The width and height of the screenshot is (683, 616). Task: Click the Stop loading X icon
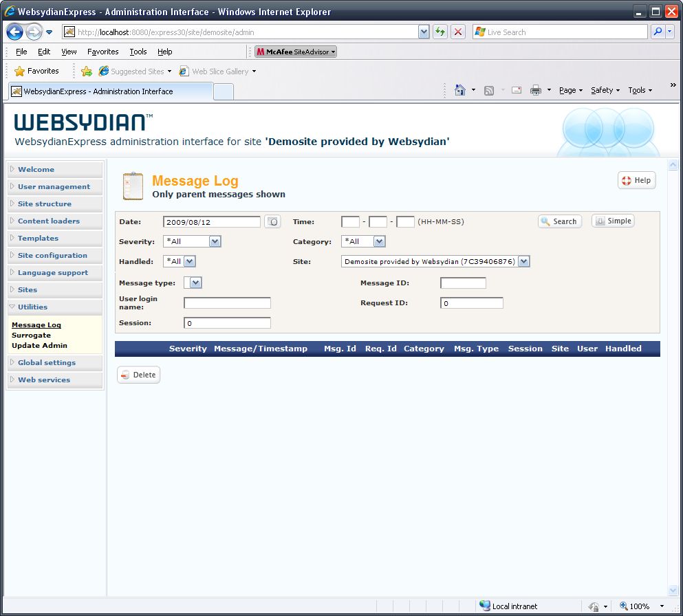click(458, 32)
